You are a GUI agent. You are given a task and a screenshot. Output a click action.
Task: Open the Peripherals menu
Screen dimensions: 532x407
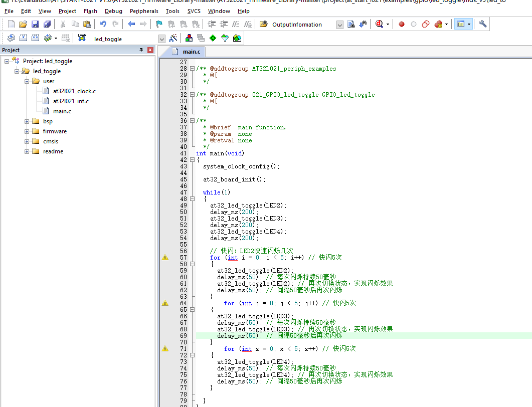point(144,11)
